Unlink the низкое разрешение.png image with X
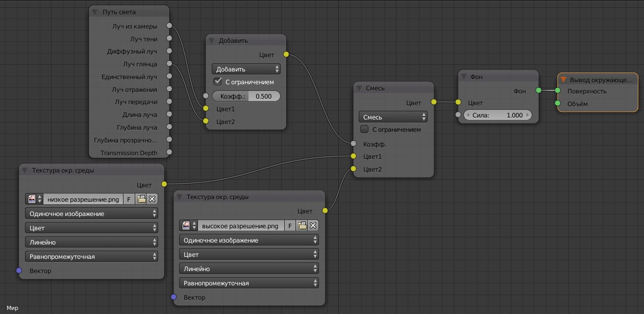The width and height of the screenshot is (644, 314). [x=152, y=199]
